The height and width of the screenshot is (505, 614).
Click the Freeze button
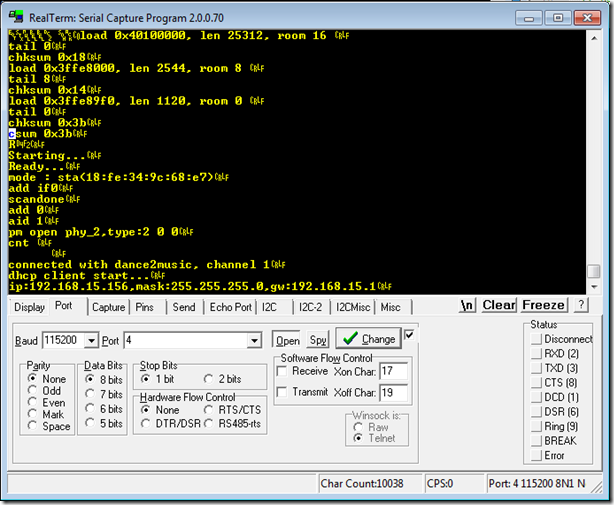click(x=543, y=305)
